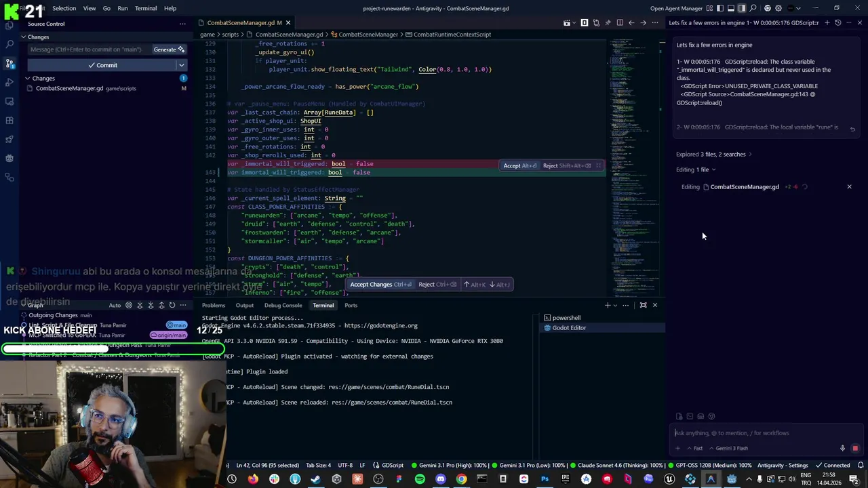Open the Explorer files icon
This screenshot has height=488, width=868.
coord(9,25)
